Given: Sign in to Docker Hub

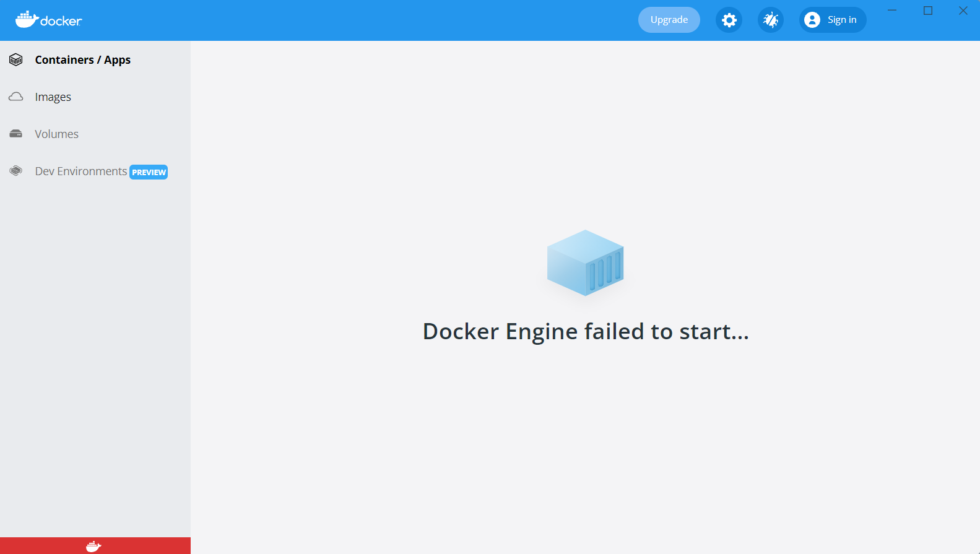Looking at the screenshot, I should tap(832, 19).
